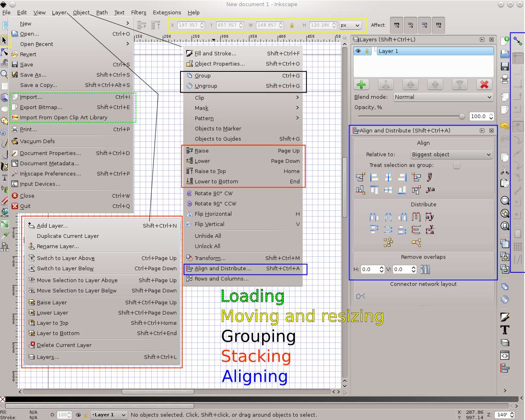525x420 pixels.
Task: Toggle Layer 1 visibility eye in Layers panel
Action: pyautogui.click(x=358, y=51)
